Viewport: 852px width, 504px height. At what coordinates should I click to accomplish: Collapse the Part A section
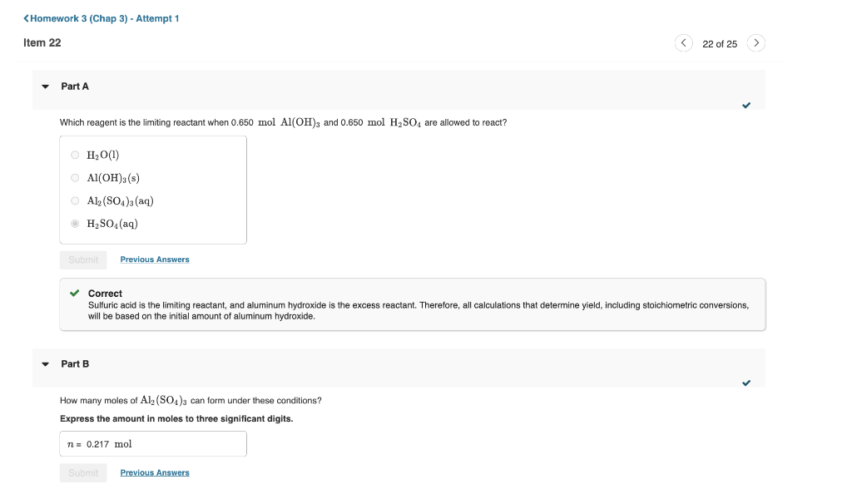click(46, 86)
